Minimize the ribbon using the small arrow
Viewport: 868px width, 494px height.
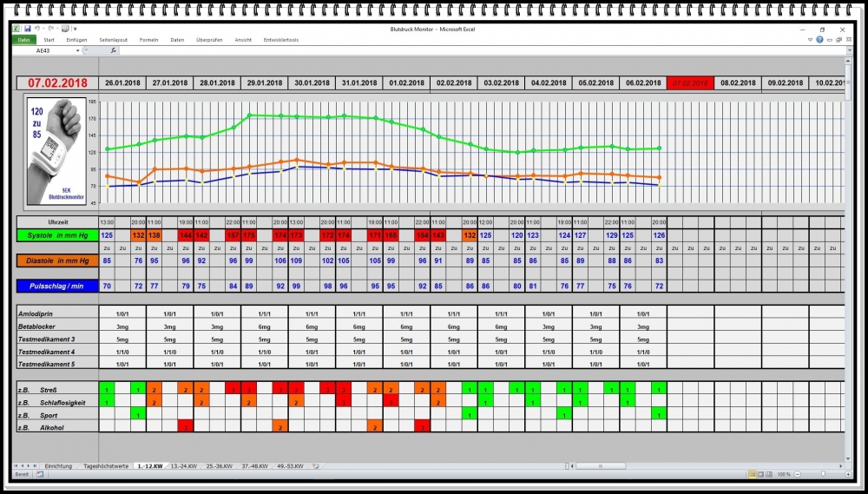click(x=810, y=40)
